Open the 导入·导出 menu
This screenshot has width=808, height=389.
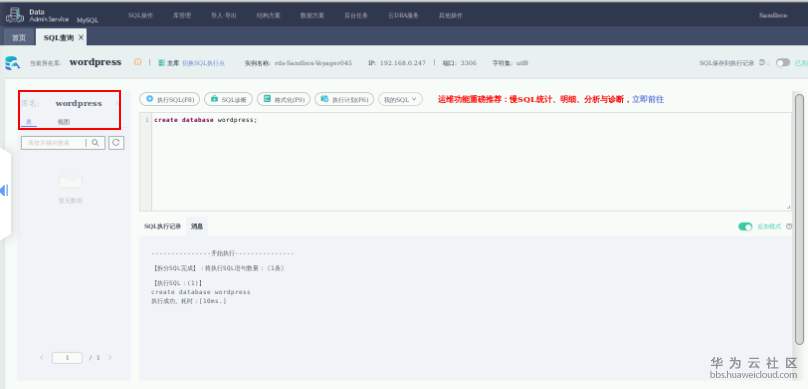(x=224, y=15)
